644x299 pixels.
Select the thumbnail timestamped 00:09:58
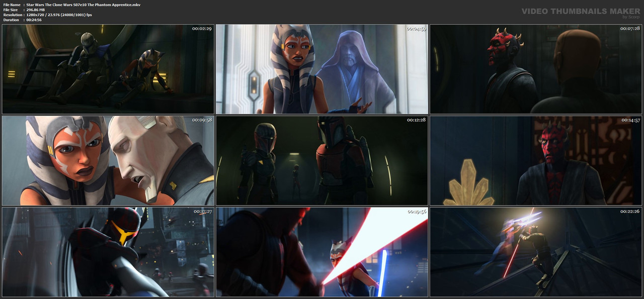point(108,160)
